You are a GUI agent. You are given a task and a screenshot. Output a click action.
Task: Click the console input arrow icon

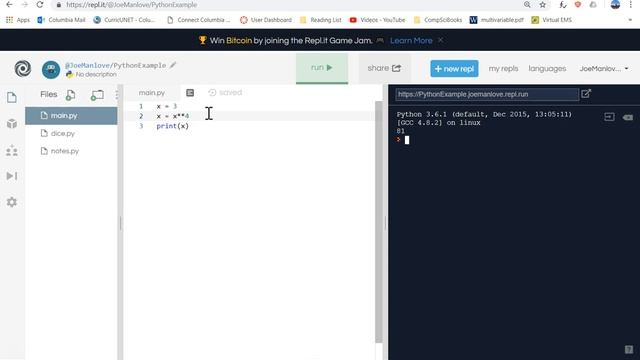pyautogui.click(x=609, y=117)
